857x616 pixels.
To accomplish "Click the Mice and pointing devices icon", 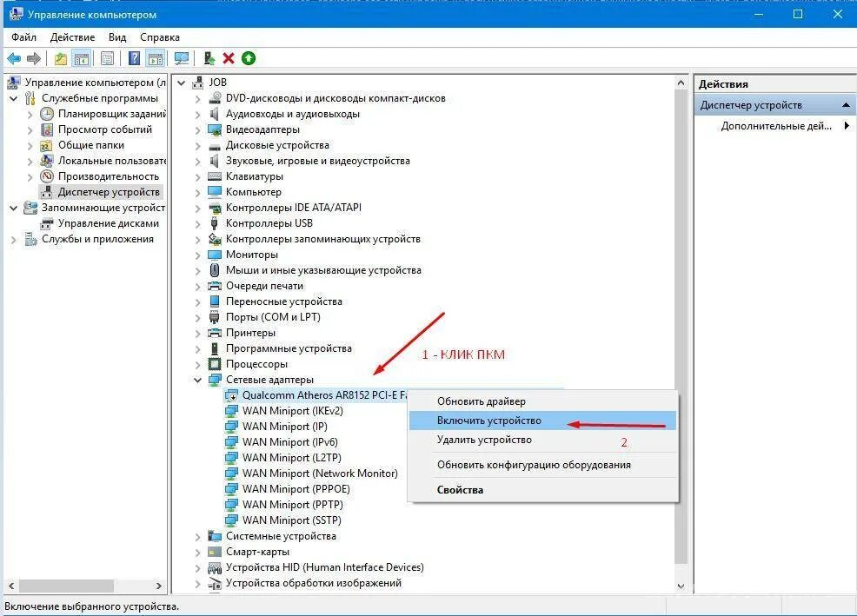I will pyautogui.click(x=215, y=270).
